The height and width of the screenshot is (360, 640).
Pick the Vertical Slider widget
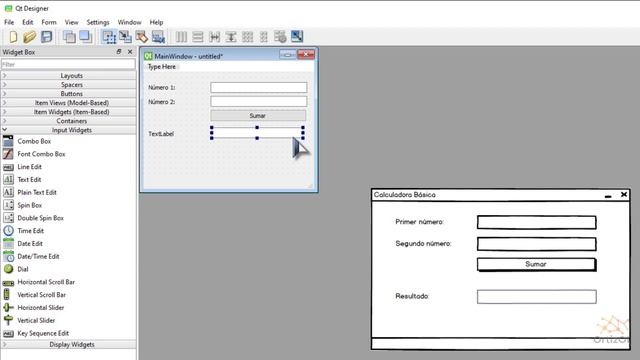pyautogui.click(x=36, y=320)
